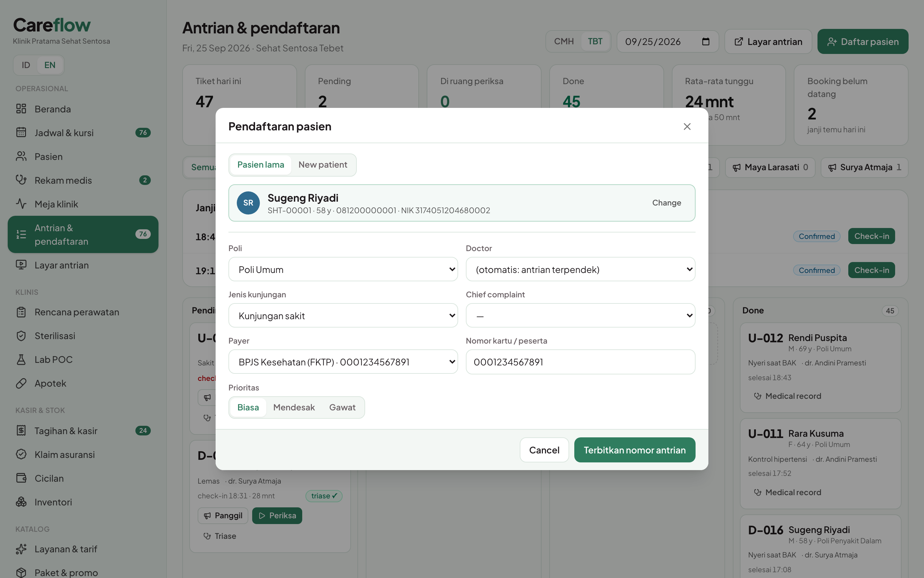Click the Triase stethoscope icon on D-ticket card
Screen dimensions: 924x578
(x=207, y=536)
